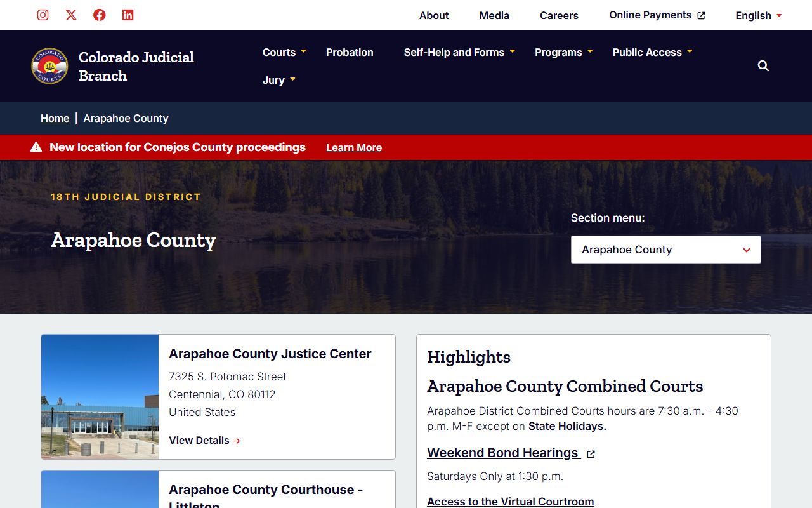Go to the About page
Viewport: 812px width, 508px height.
[x=434, y=15]
